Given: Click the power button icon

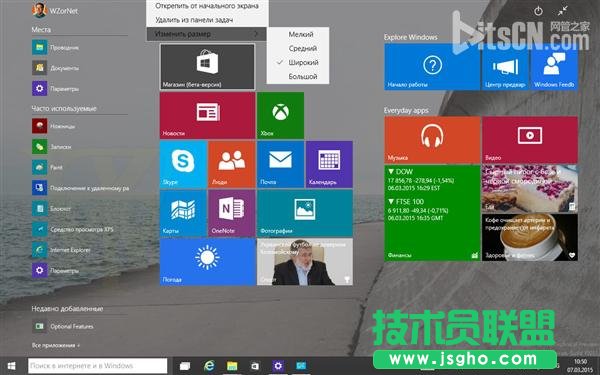Looking at the screenshot, I should (x=538, y=11).
